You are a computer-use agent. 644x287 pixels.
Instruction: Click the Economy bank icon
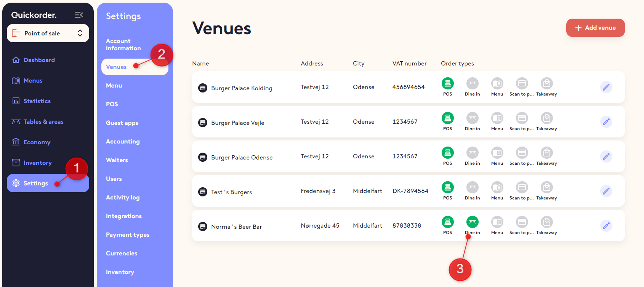point(16,142)
